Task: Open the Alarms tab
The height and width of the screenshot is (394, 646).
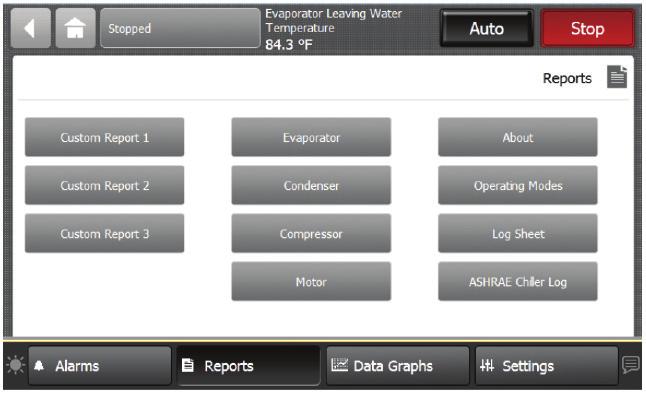Action: coord(100,366)
